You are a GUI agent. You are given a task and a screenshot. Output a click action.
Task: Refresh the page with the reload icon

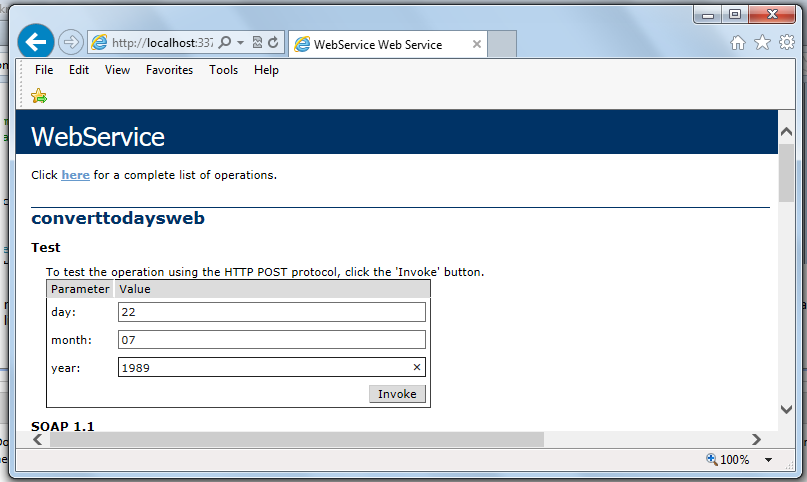[x=273, y=42]
